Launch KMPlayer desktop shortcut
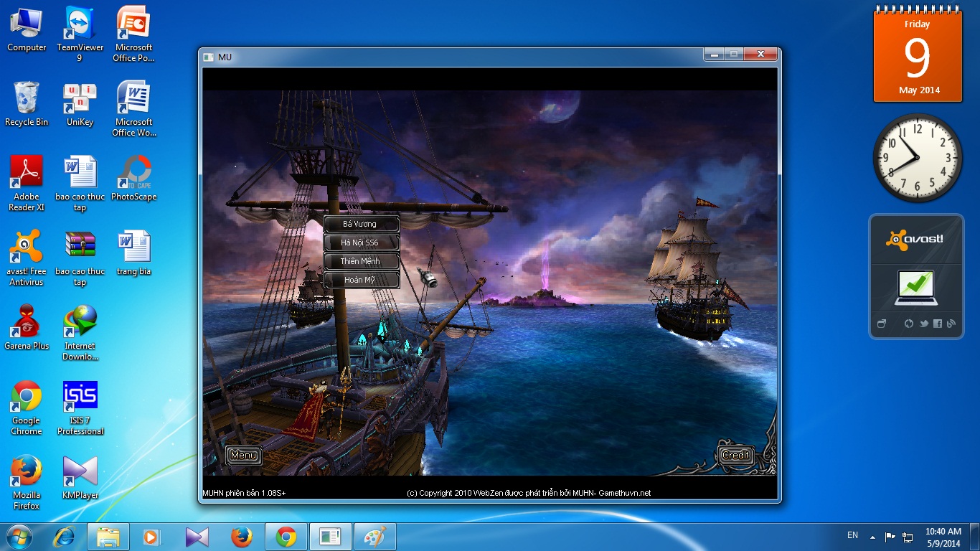Viewport: 980px width, 551px height. tap(80, 477)
